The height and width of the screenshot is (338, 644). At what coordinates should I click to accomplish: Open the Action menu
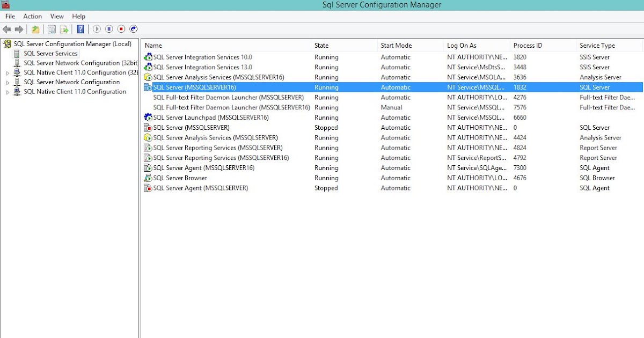(x=32, y=16)
